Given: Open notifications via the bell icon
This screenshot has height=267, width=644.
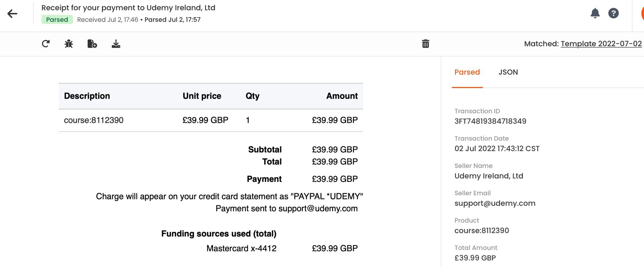Looking at the screenshot, I should click(595, 13).
